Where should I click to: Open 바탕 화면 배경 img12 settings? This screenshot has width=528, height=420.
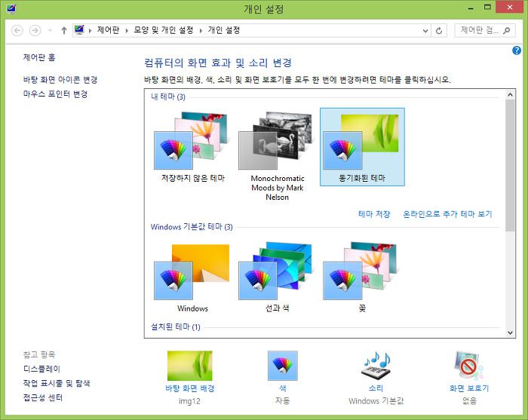pos(189,378)
